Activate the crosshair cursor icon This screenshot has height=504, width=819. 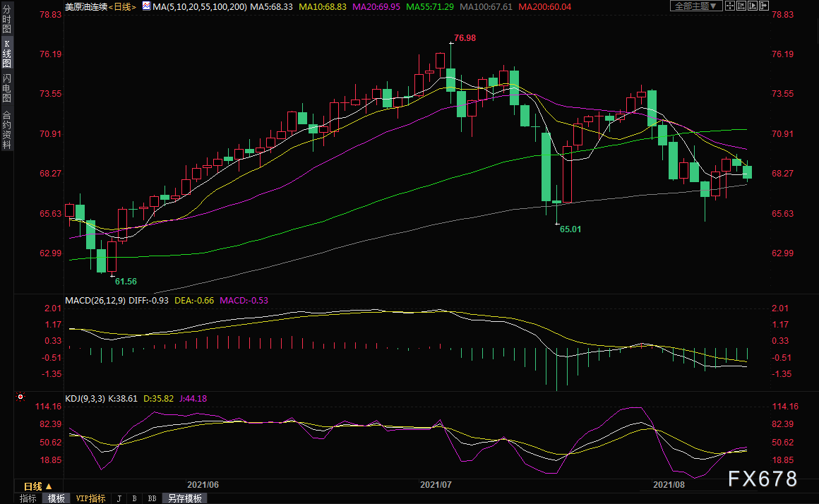pyautogui.click(x=729, y=6)
